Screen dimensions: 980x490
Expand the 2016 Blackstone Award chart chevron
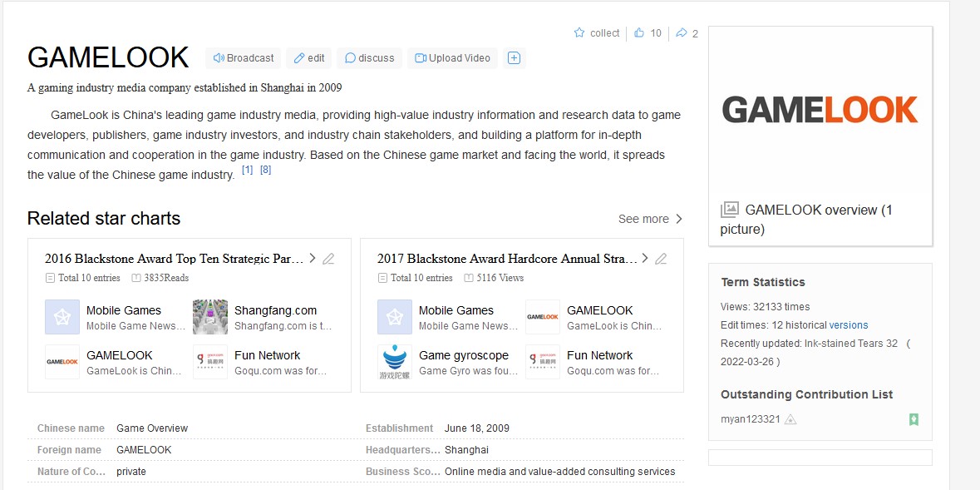313,259
